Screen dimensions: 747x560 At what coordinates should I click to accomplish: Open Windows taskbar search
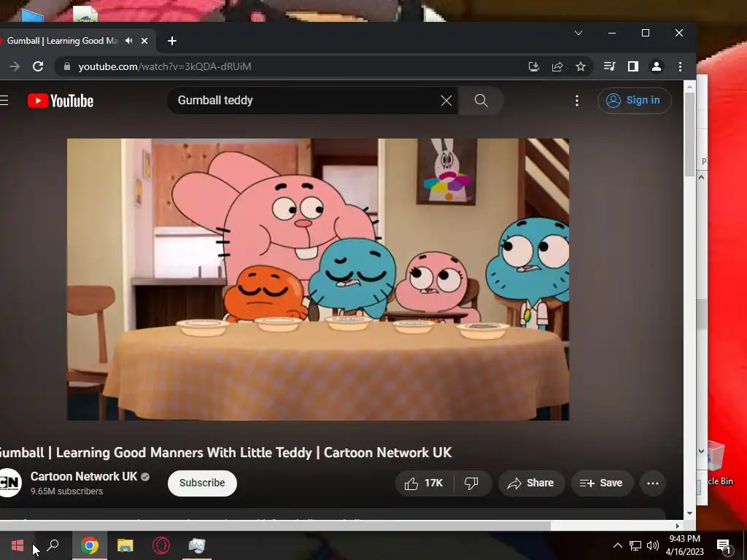tap(53, 545)
